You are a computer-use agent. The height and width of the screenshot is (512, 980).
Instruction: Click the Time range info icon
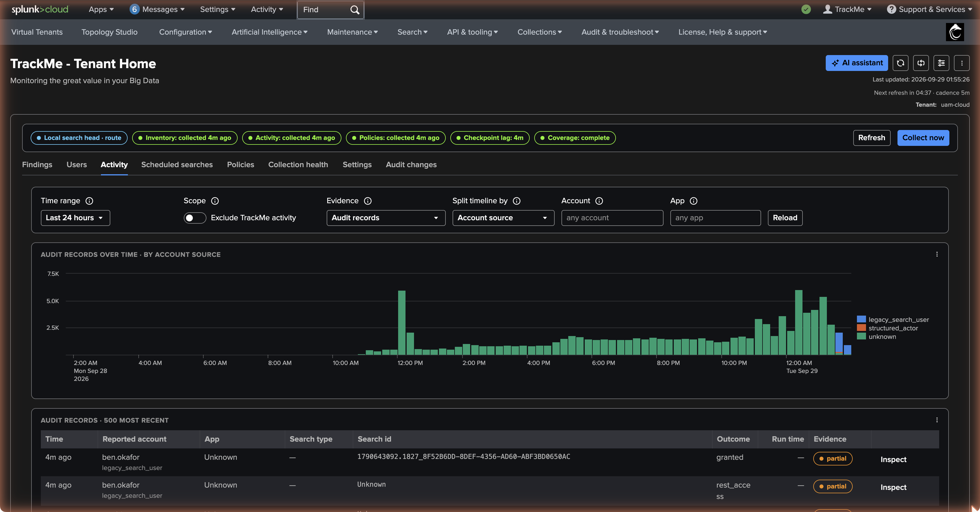pyautogui.click(x=89, y=201)
